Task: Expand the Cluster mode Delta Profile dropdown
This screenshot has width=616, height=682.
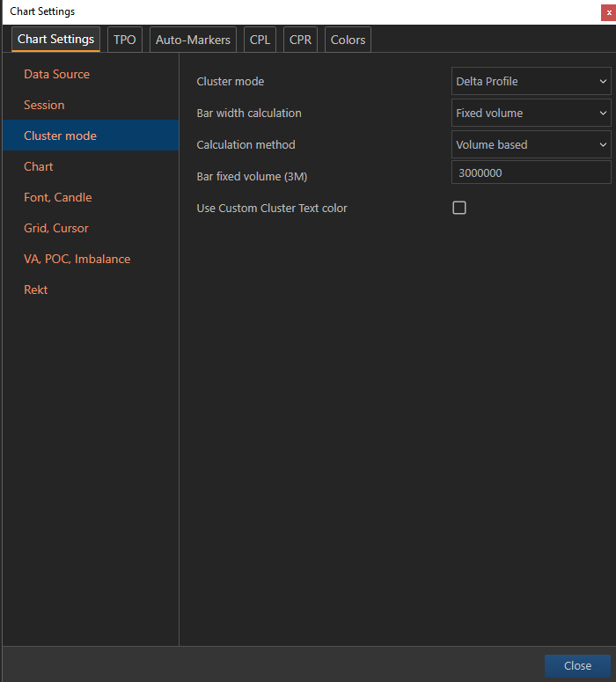Action: point(532,81)
